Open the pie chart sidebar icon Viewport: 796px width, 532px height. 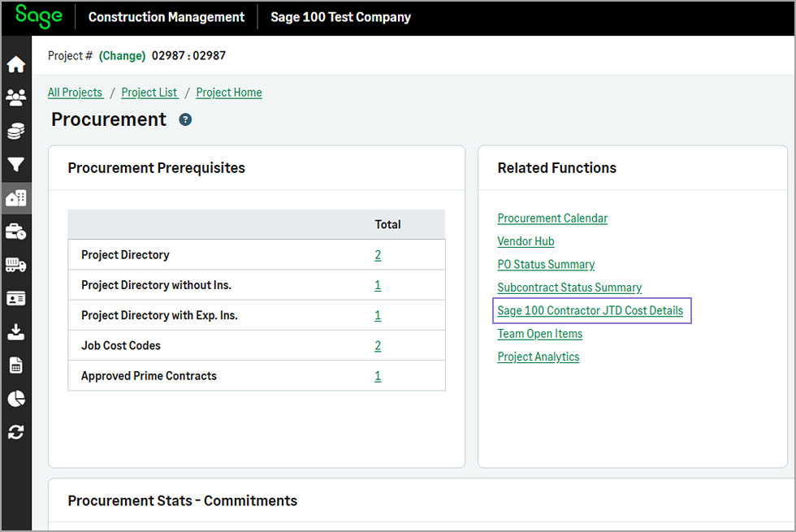[15, 399]
